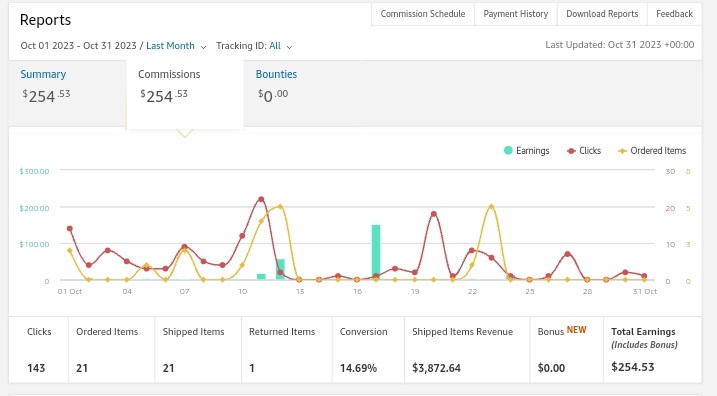Open Payment History

click(x=516, y=14)
